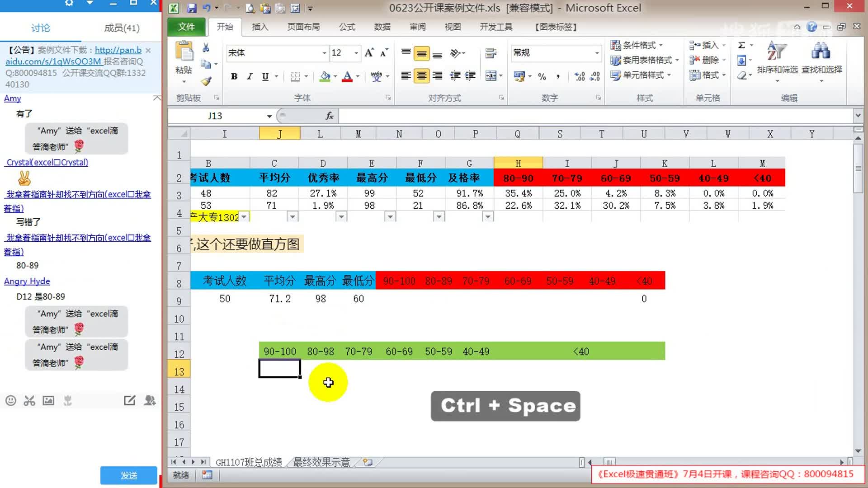Click the percent style icon
Screen dimensions: 868x488
(542, 76)
